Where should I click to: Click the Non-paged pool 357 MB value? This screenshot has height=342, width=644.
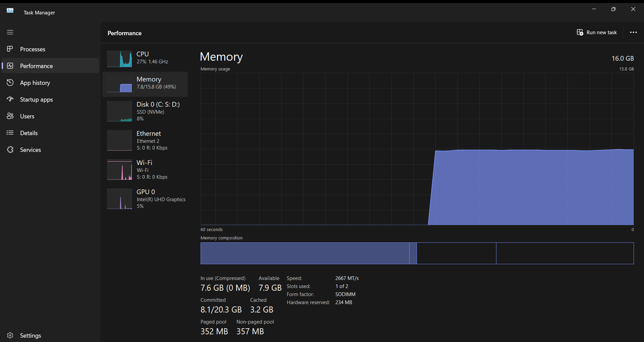[x=250, y=332]
